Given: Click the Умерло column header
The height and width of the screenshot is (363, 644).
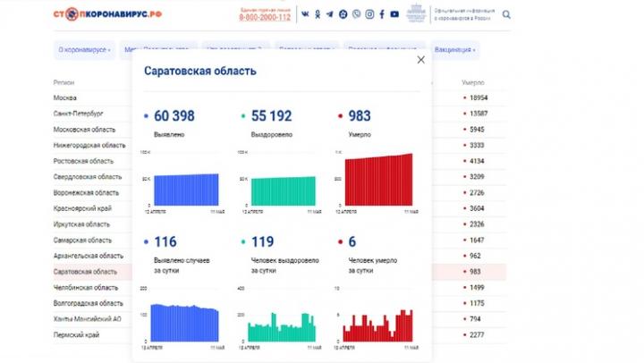Looking at the screenshot, I should coord(474,81).
